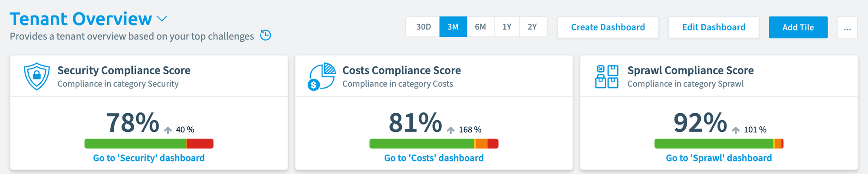The width and height of the screenshot is (868, 174).
Task: Click the 81% costs score value
Action: point(415,122)
